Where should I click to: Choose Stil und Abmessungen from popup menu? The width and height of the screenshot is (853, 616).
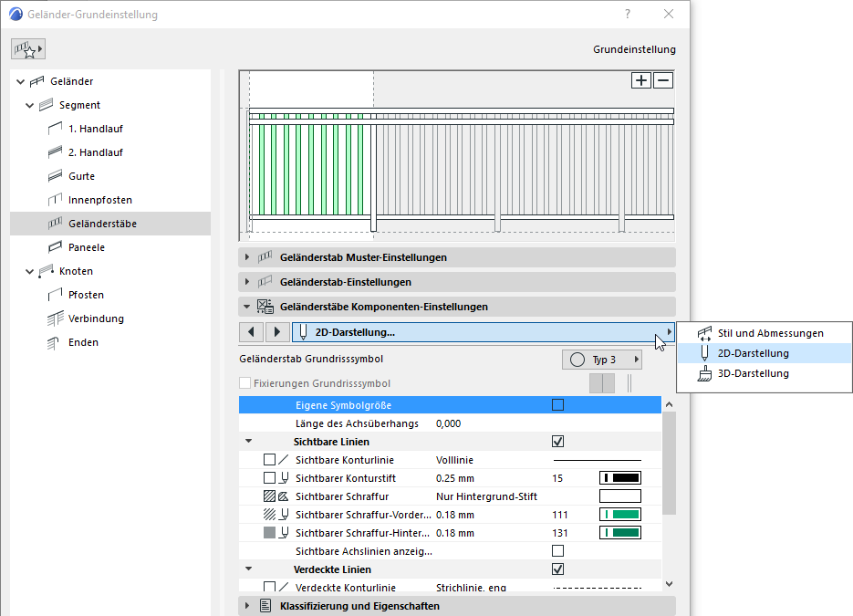tap(764, 333)
